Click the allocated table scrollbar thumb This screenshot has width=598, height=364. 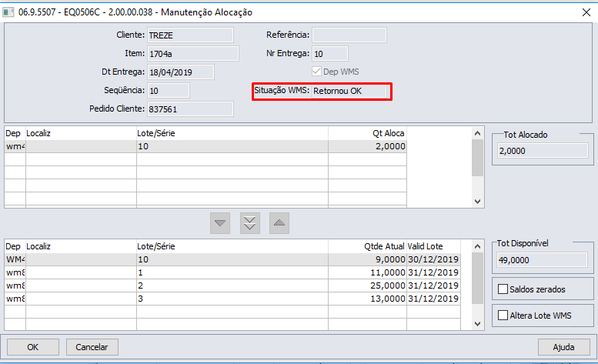tap(477, 158)
